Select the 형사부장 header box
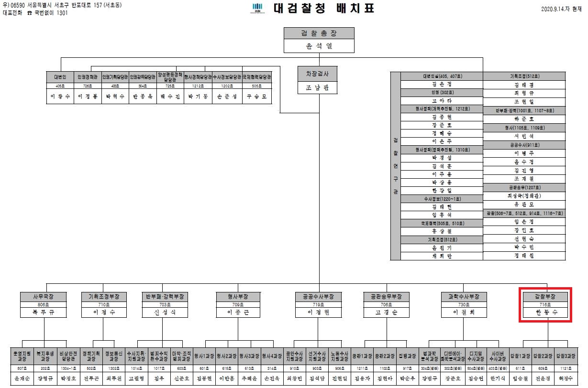Viewport: 588px width, 388px height. (x=238, y=297)
